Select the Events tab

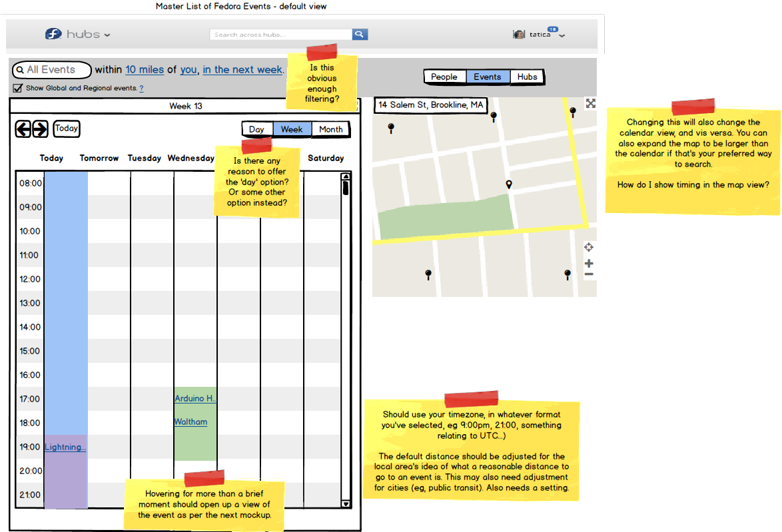click(488, 77)
